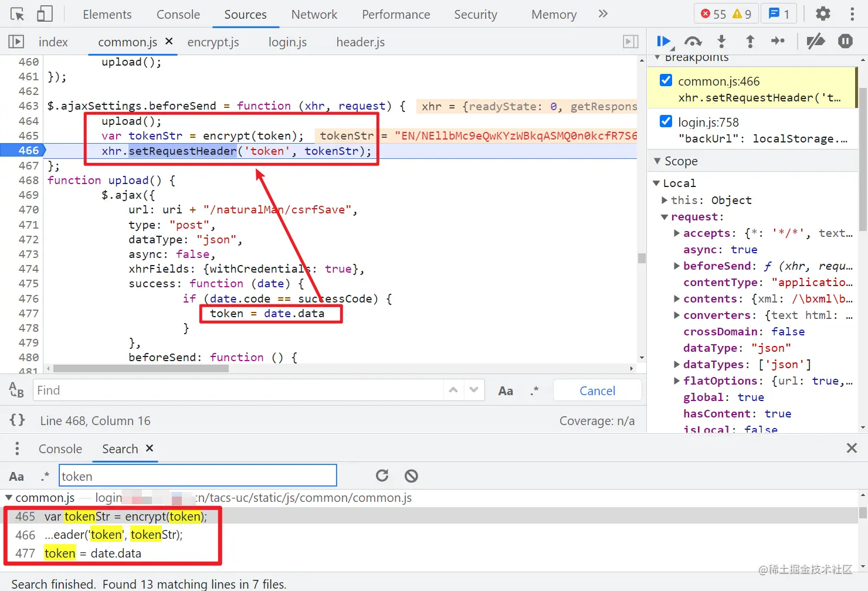Step out of current function
Screen dimensions: 868x591
(750, 41)
